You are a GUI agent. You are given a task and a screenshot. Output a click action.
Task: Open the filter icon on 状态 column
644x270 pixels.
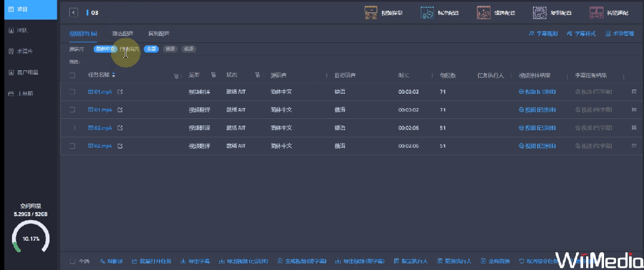click(x=257, y=75)
